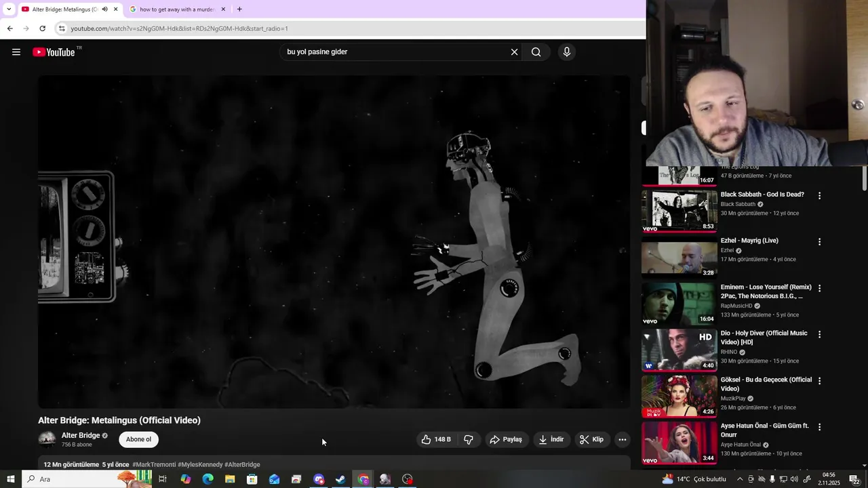
Task: Open Alter Bridge channel avatar
Action: tap(47, 439)
